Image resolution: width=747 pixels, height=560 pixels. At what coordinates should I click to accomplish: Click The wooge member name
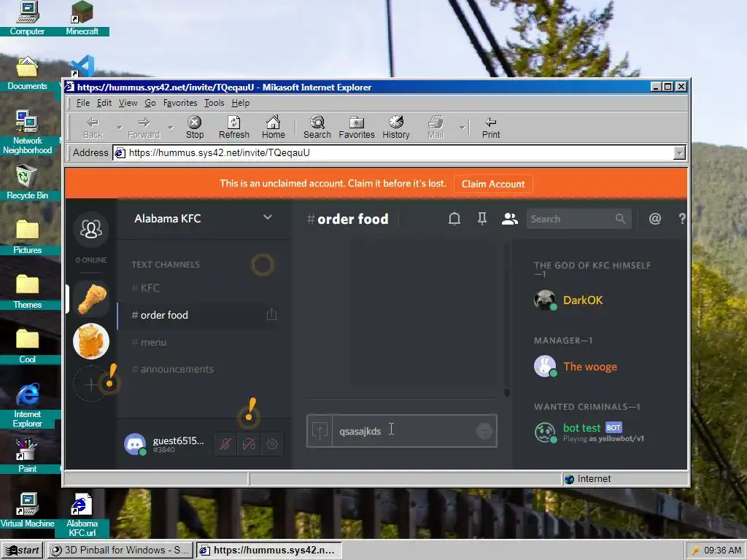[589, 366]
